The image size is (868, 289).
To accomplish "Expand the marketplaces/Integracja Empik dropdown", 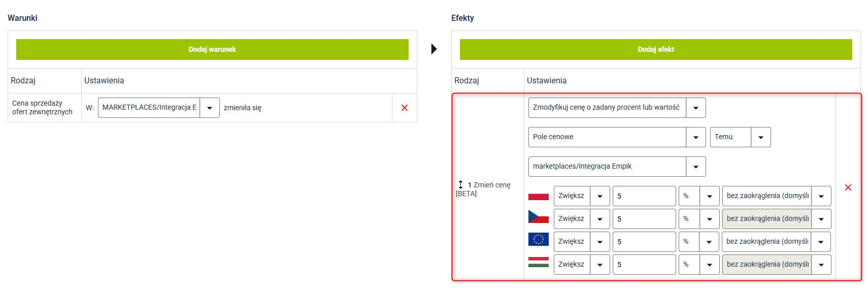I will click(x=695, y=167).
